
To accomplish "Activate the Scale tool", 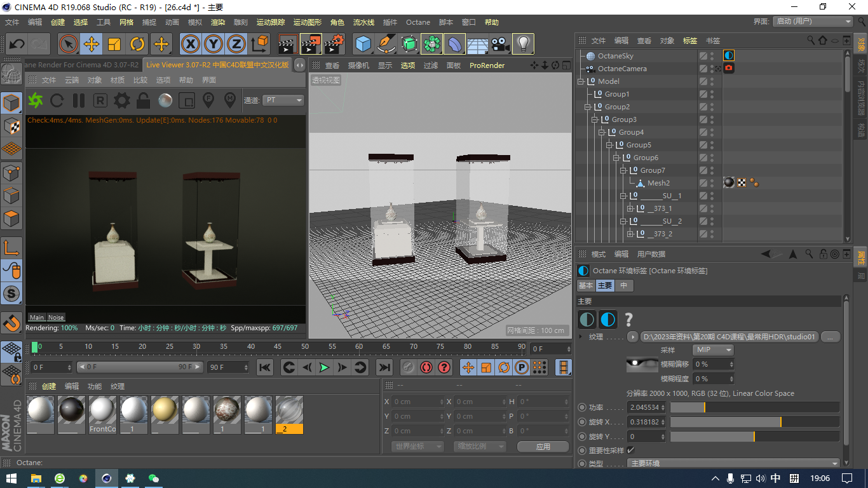I will (114, 44).
